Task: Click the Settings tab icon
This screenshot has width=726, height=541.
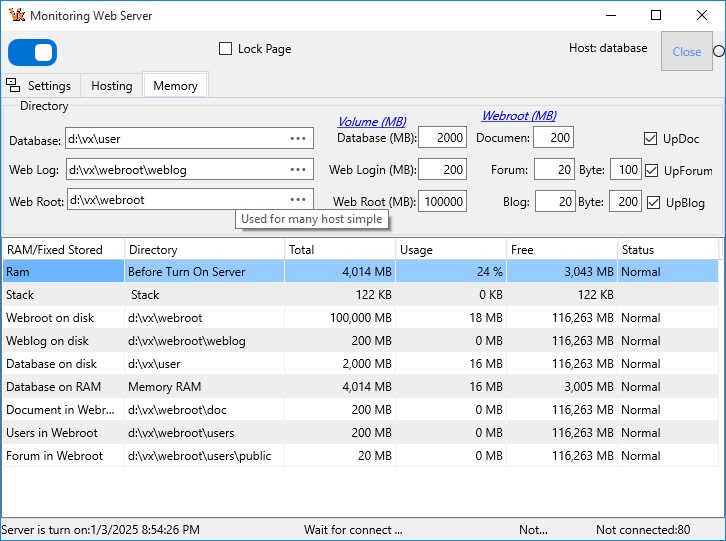Action: (x=13, y=85)
